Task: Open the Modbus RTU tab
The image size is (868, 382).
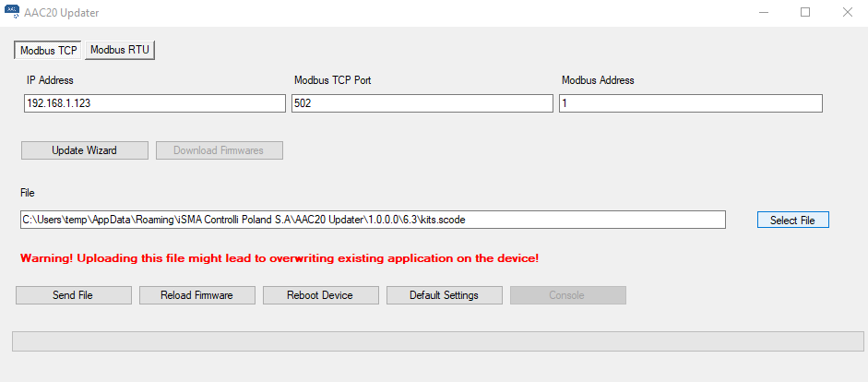Action: pyautogui.click(x=120, y=50)
